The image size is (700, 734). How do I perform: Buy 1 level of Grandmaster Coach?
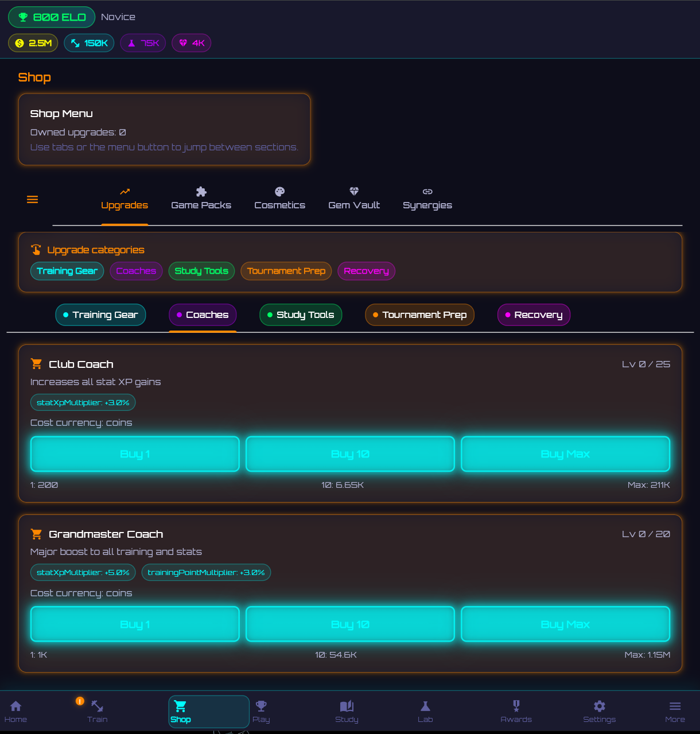[x=134, y=624]
